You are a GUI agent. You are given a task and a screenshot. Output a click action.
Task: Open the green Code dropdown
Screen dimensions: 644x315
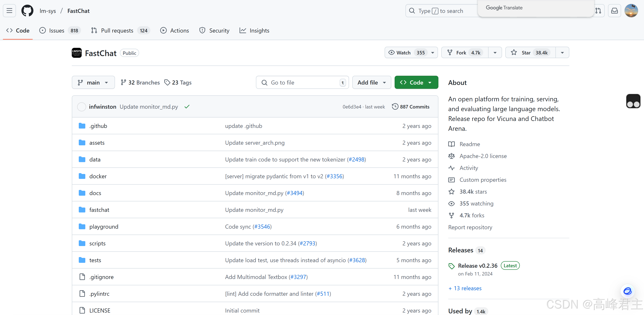click(416, 82)
